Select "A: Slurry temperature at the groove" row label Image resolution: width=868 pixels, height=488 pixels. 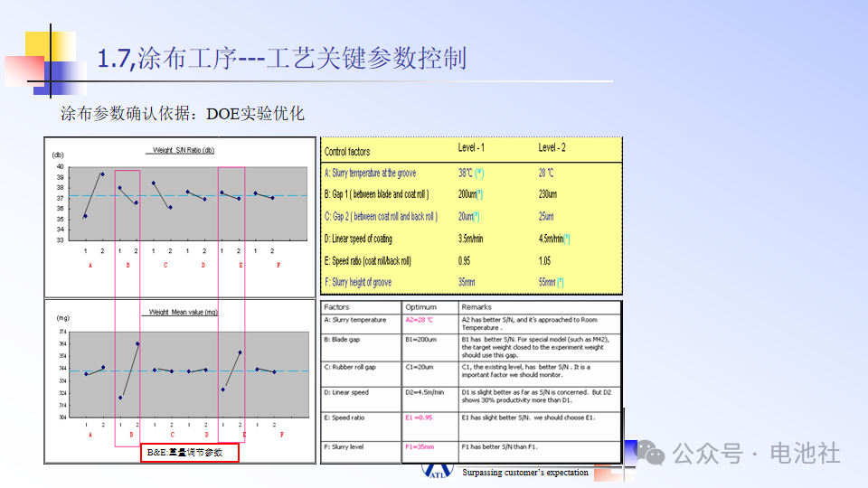[370, 174]
